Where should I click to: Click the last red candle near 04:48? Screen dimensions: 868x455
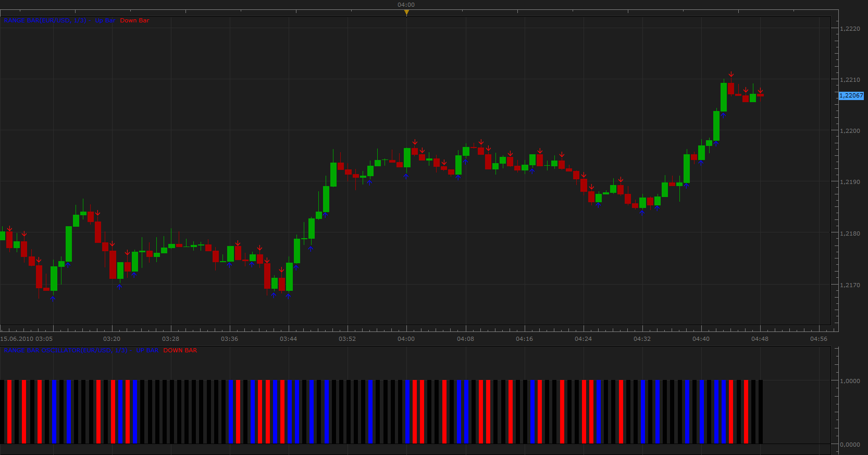pos(760,95)
